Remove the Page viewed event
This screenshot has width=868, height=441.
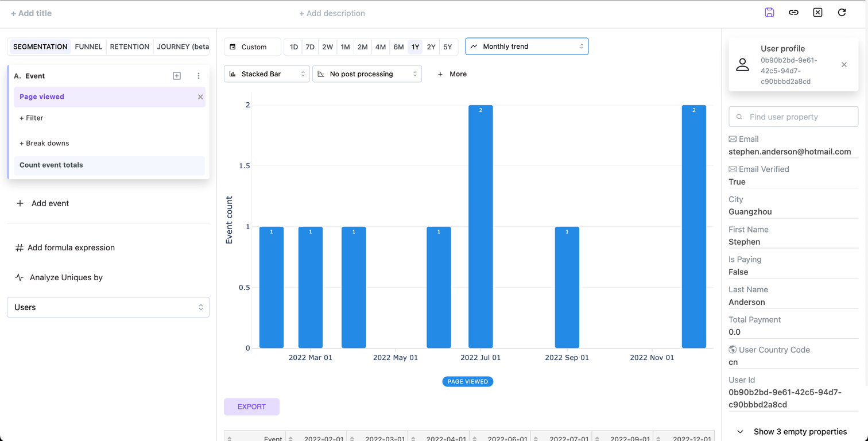pyautogui.click(x=200, y=97)
